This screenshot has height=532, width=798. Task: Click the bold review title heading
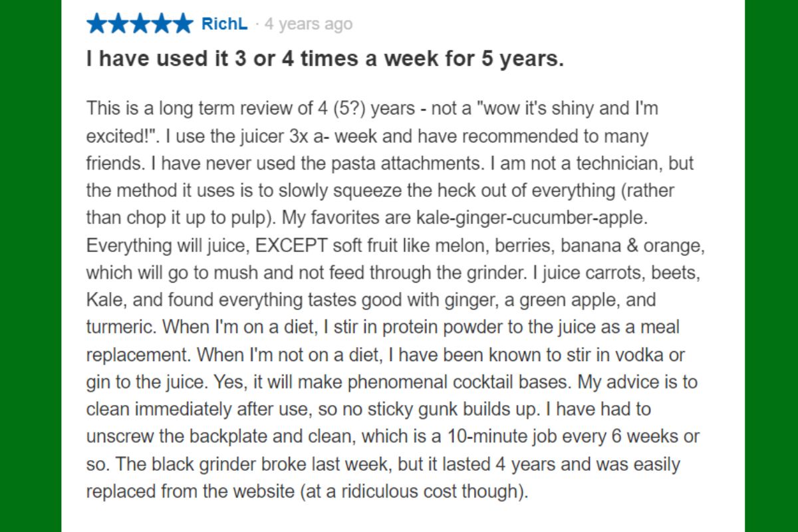tap(325, 59)
